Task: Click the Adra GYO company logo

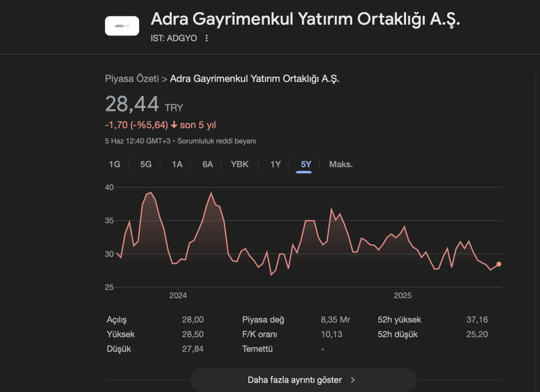Action: click(122, 26)
